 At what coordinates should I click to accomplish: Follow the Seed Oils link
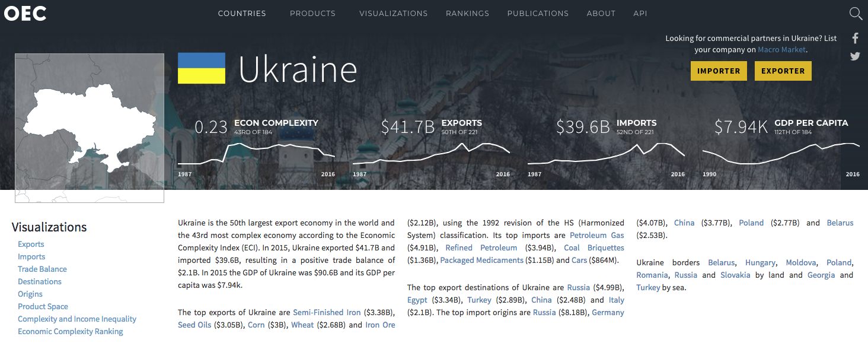pos(194,325)
